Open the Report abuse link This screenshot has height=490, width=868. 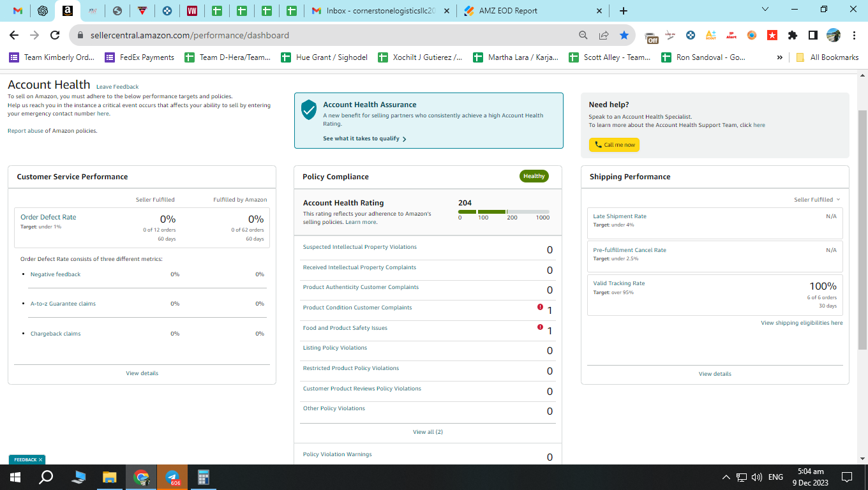25,131
